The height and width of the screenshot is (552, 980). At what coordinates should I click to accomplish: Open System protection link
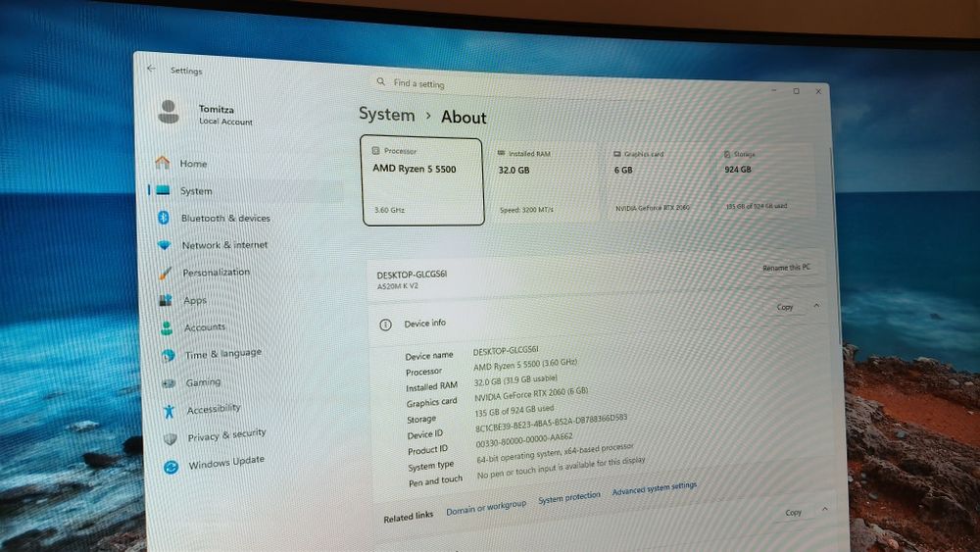point(568,496)
